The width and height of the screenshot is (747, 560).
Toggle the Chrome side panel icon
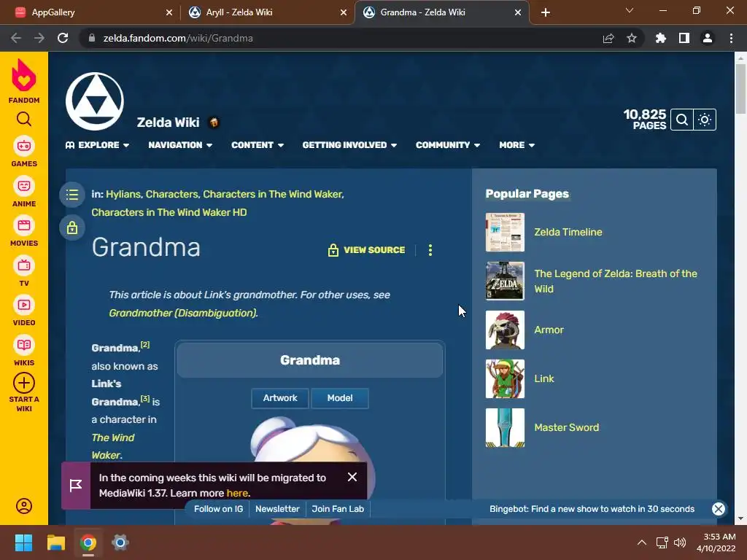[x=684, y=38]
